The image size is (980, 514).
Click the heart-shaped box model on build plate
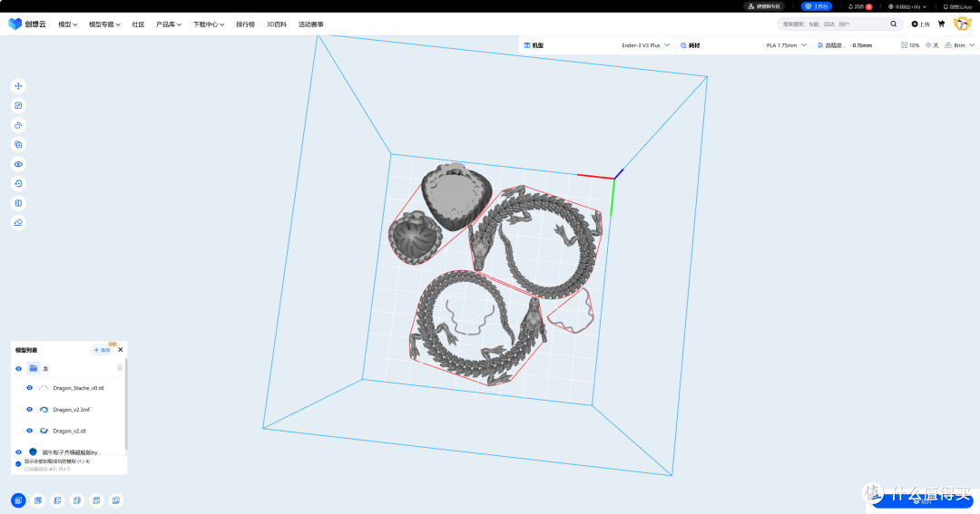click(456, 195)
